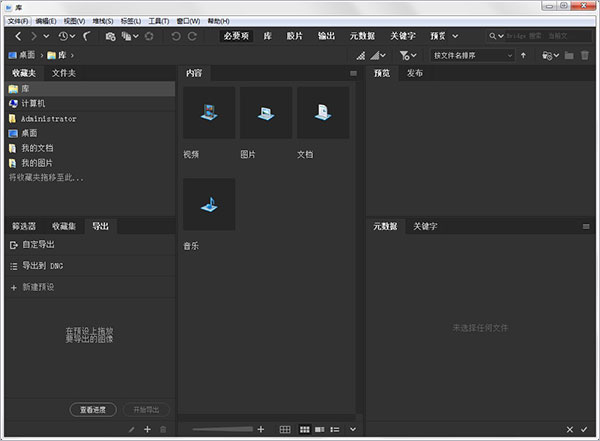Open the filter funnel dropdown
600x441 pixels.
[407, 55]
